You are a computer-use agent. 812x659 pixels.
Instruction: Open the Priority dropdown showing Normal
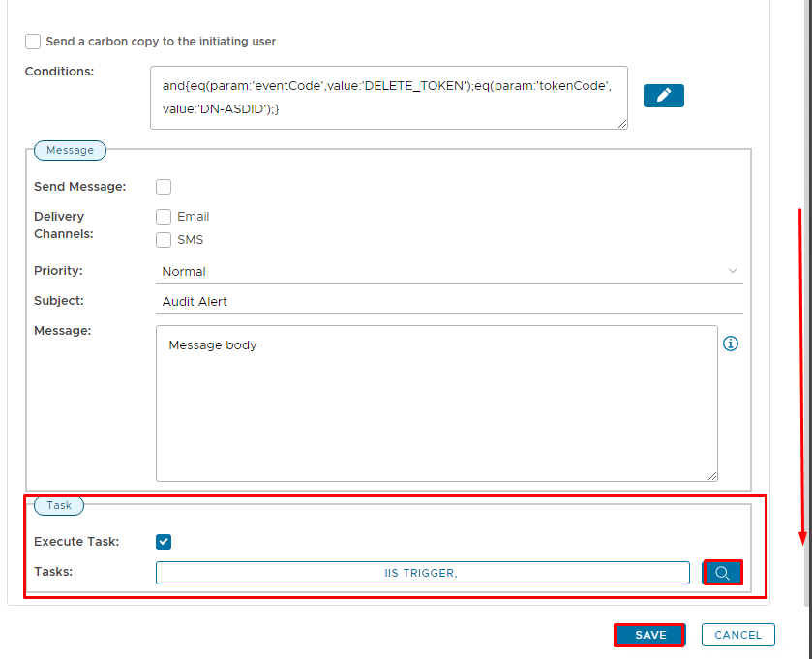(x=445, y=272)
